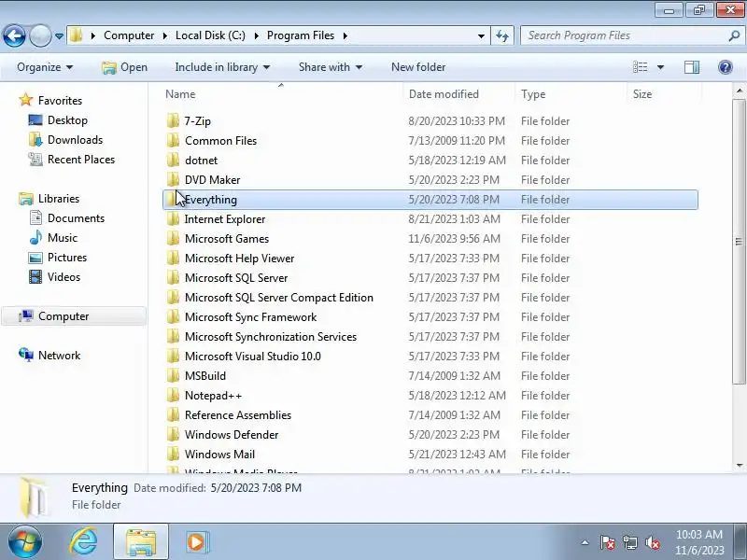Expand the arrow after Program Files breadcrumb
Screen dimensions: 747x560
tap(345, 35)
